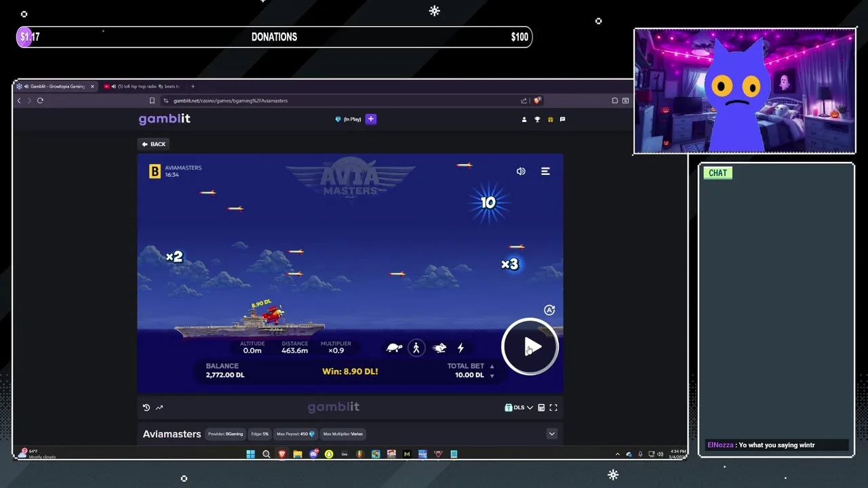Viewport: 868px width, 488px height.
Task: Open the site chat bubble icon
Action: tap(562, 119)
